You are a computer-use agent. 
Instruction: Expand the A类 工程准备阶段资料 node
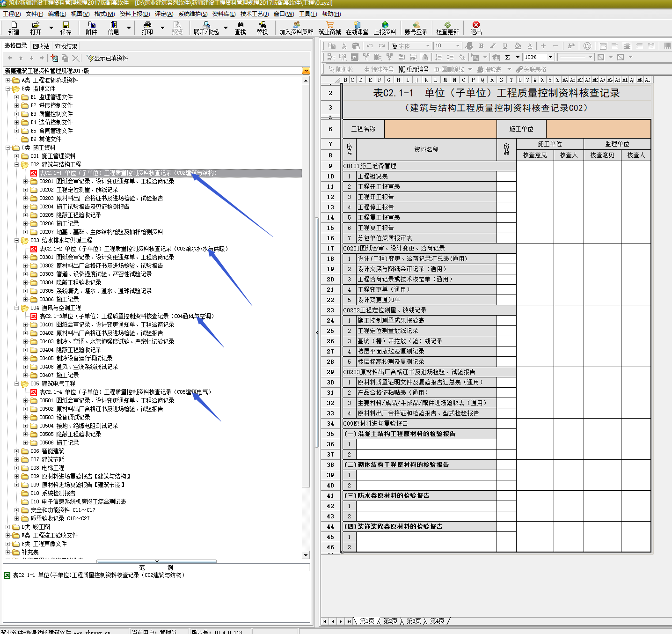[x=8, y=80]
